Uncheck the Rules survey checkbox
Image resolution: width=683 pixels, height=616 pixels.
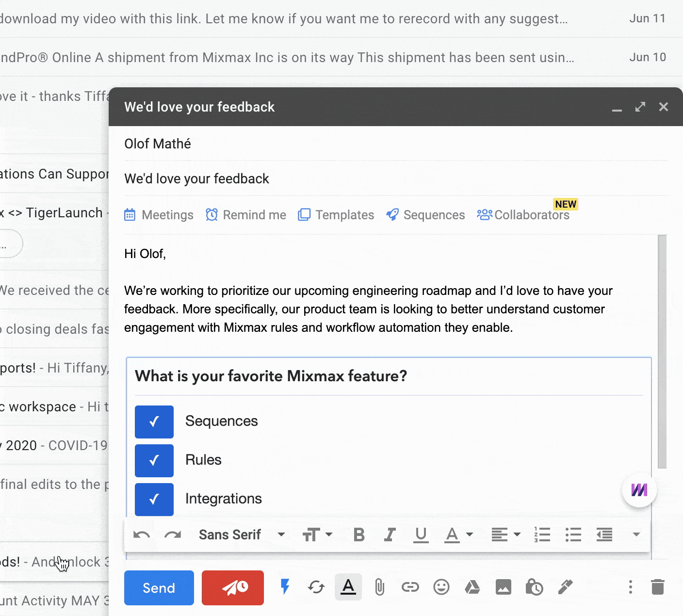pos(154,460)
